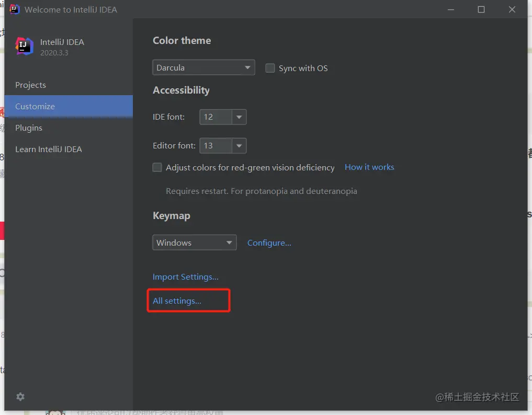Screen dimensions: 532x415
Task: Go to Learn IntelliJ IDEA tab
Action: [x=49, y=149]
